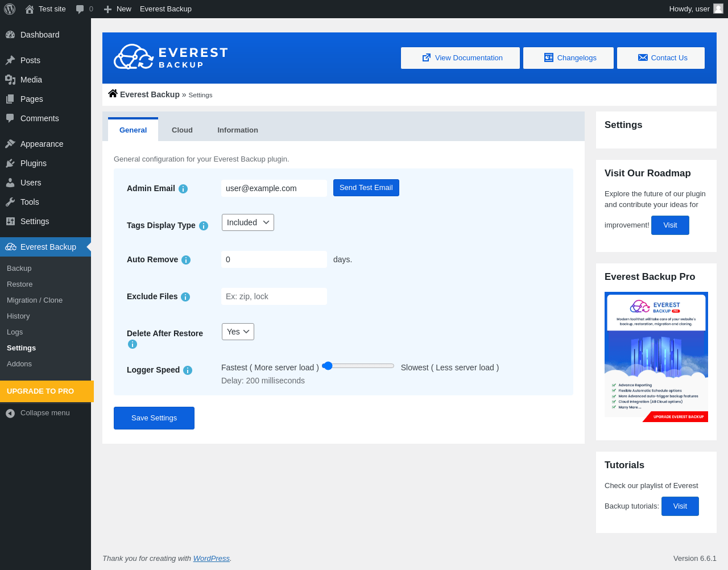
Task: Switch to the General tab
Action: [x=133, y=130]
